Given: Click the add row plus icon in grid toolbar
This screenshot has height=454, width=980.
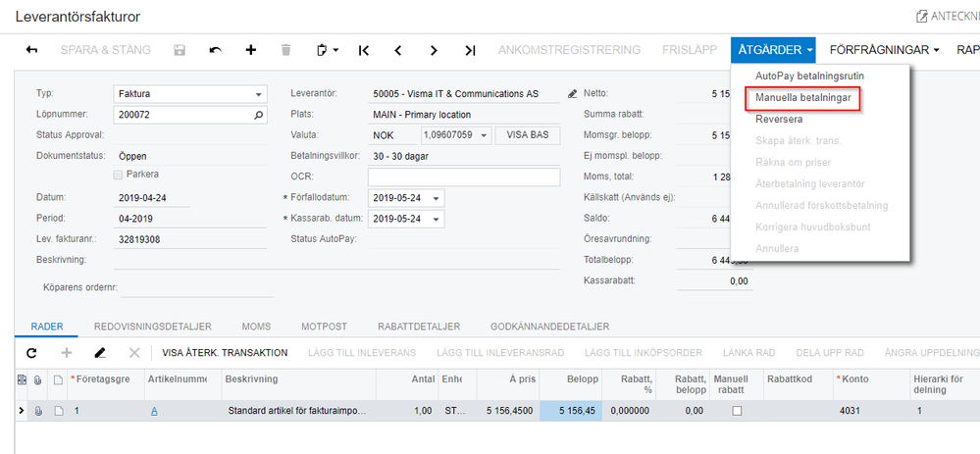Looking at the screenshot, I should point(67,353).
